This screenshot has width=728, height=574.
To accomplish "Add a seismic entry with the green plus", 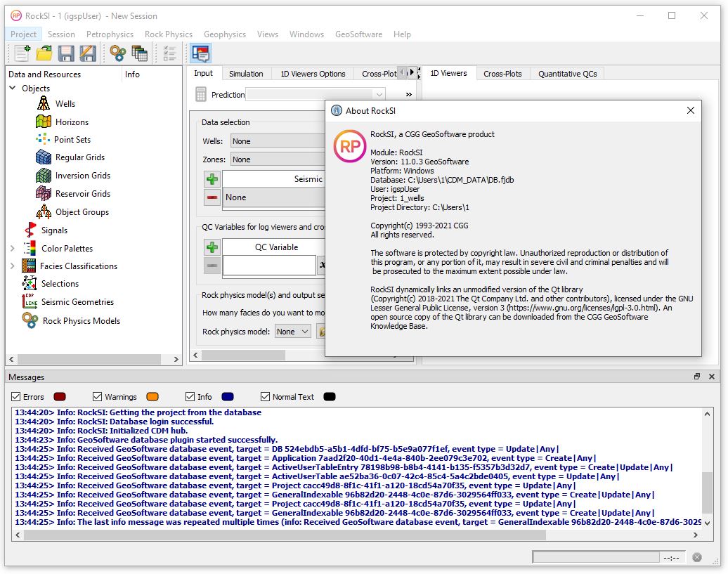I will [212, 179].
